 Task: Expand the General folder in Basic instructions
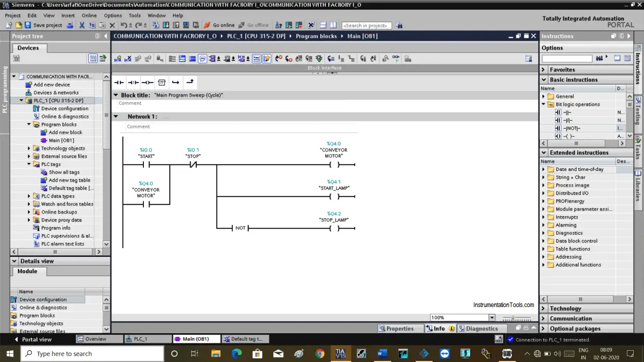(x=544, y=97)
